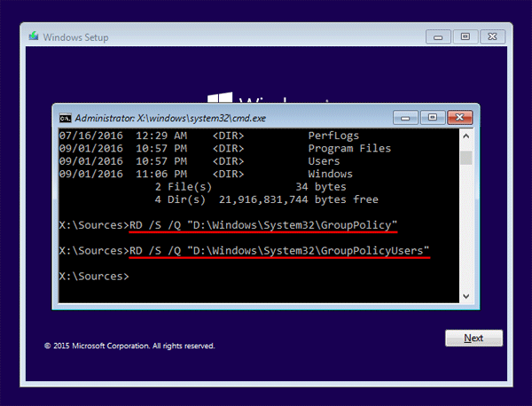Click the 07/16/2016 date entry
Viewport: 532px width, 406px height.
(x=91, y=136)
